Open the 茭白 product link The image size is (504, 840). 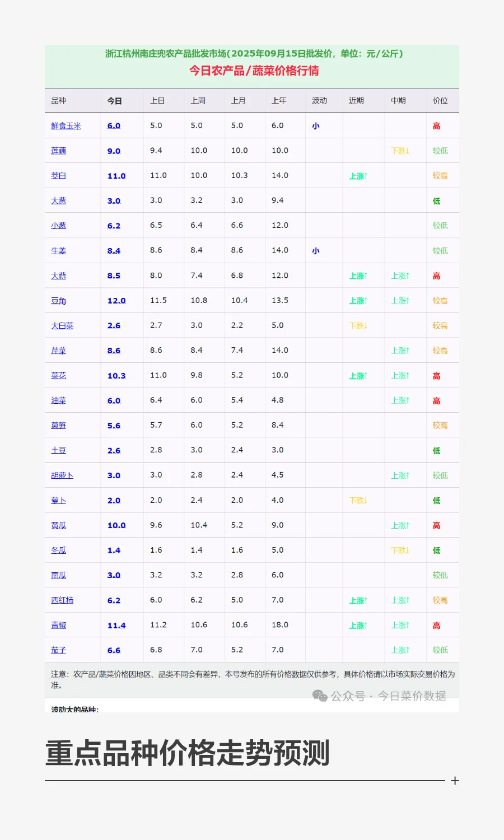(59, 176)
